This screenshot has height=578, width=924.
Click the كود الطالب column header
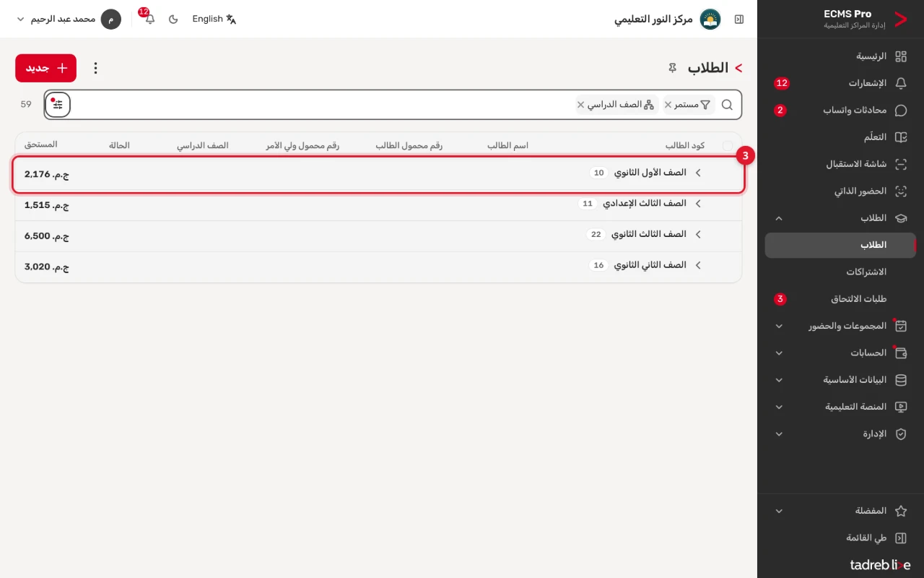685,146
